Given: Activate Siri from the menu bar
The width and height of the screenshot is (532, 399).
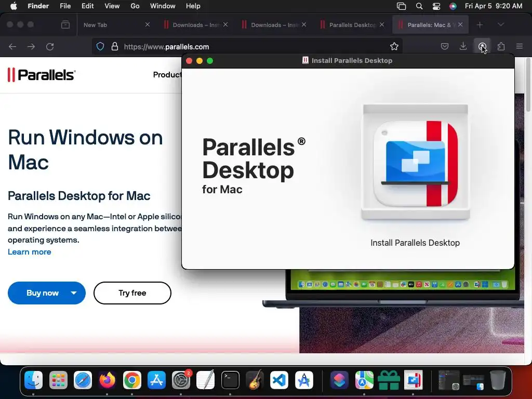Looking at the screenshot, I should click(453, 6).
